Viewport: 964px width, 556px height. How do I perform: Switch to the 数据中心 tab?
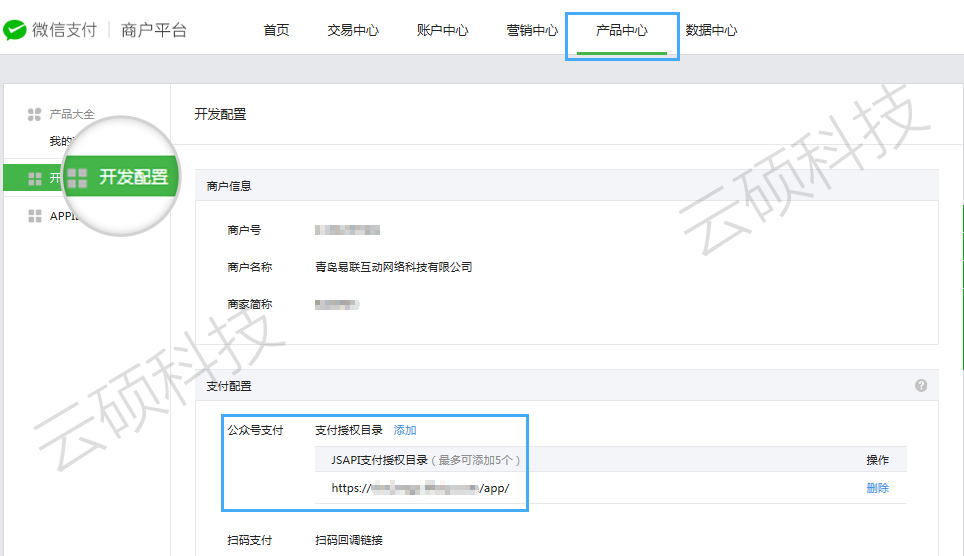(x=711, y=30)
